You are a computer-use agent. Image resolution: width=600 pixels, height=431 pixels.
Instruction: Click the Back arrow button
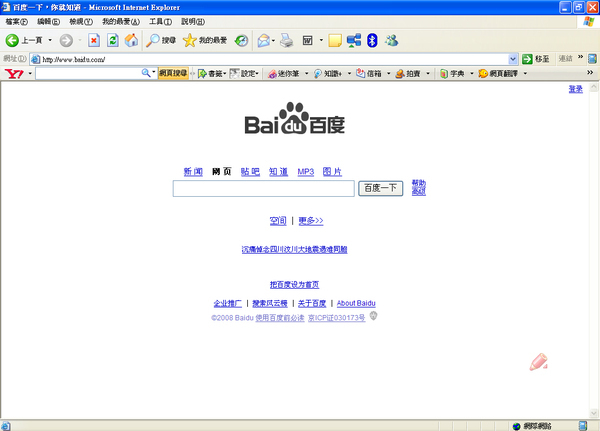[x=12, y=40]
